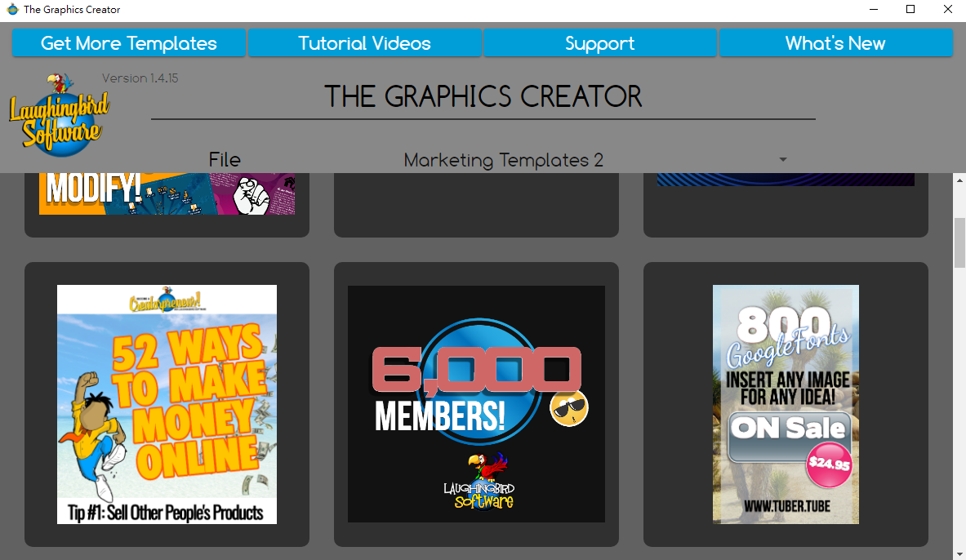Click the Version 1.4.15 text
This screenshot has width=966, height=560.
tap(140, 78)
